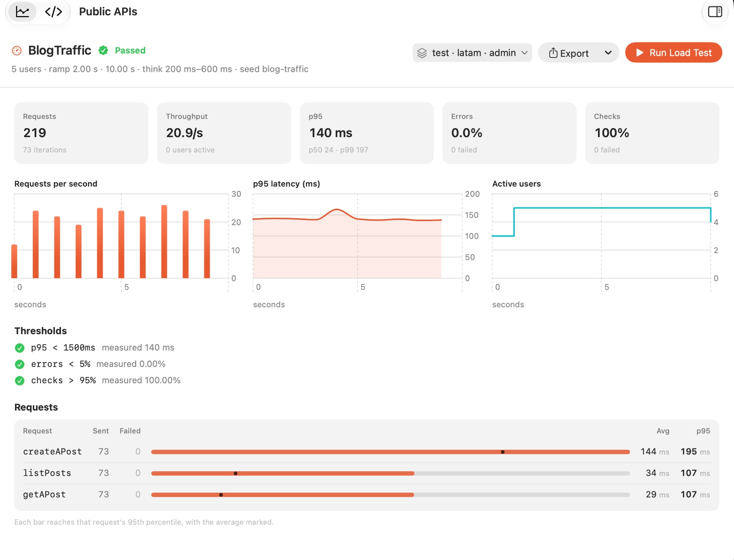
Task: Click the p95 column header in Requests table
Action: click(703, 431)
